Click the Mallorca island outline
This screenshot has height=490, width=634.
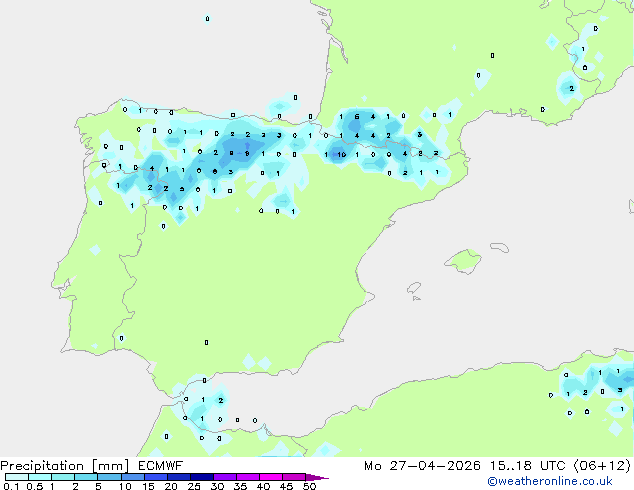[463, 261]
